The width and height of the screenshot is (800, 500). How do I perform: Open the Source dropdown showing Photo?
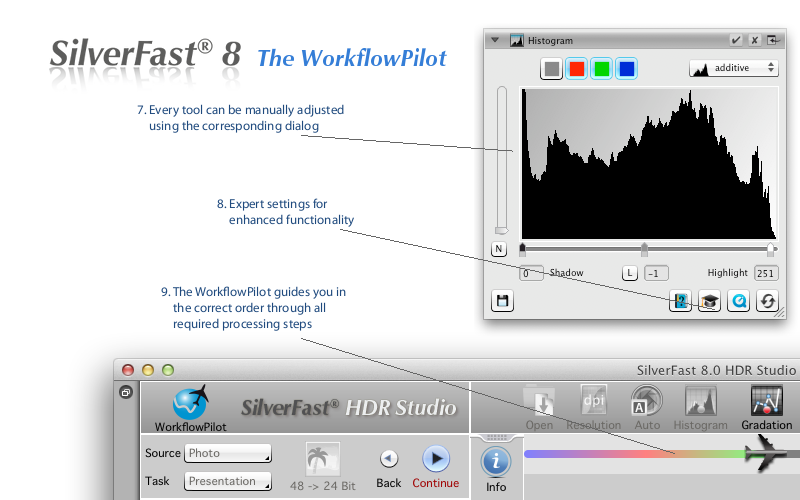coord(228,453)
